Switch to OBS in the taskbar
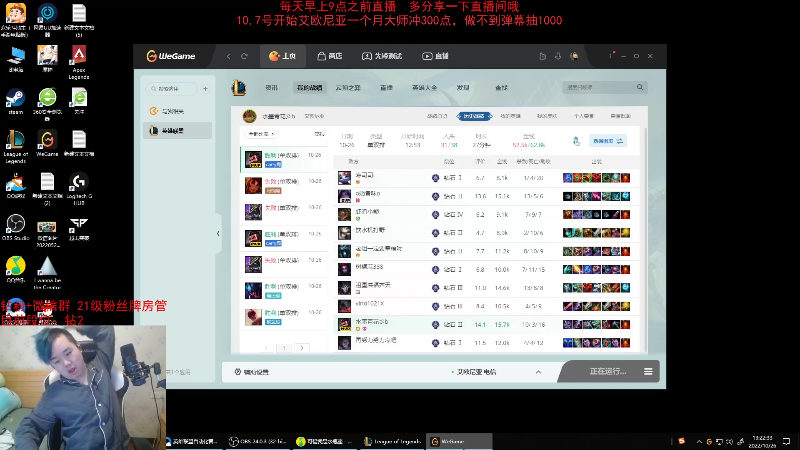Viewport: 800px width, 450px height. pos(258,441)
